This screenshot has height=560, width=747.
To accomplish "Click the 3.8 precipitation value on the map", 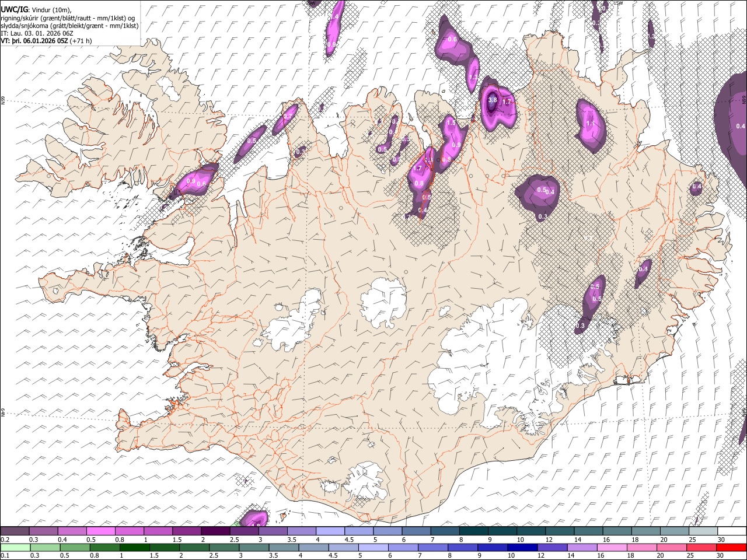I will click(x=492, y=100).
